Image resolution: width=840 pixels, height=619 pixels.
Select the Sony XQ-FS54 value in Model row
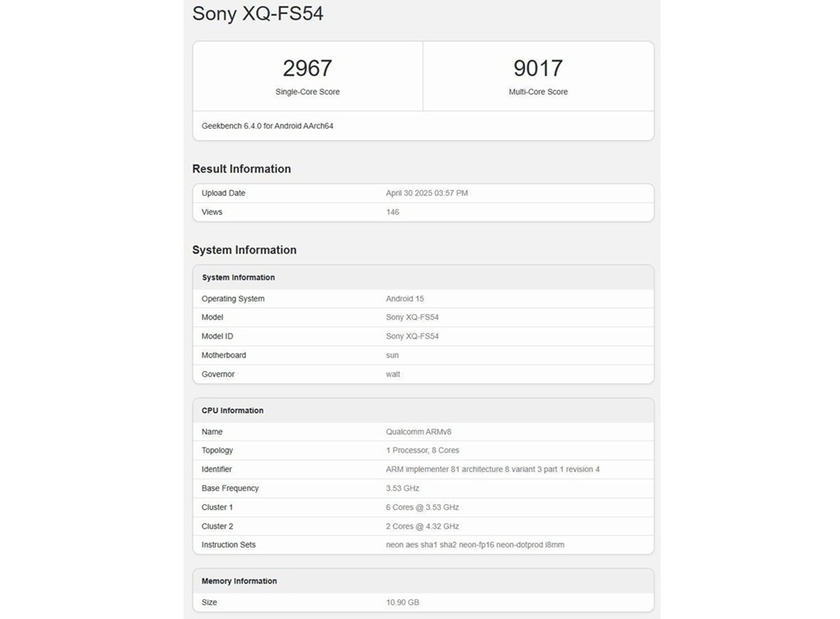(x=413, y=317)
